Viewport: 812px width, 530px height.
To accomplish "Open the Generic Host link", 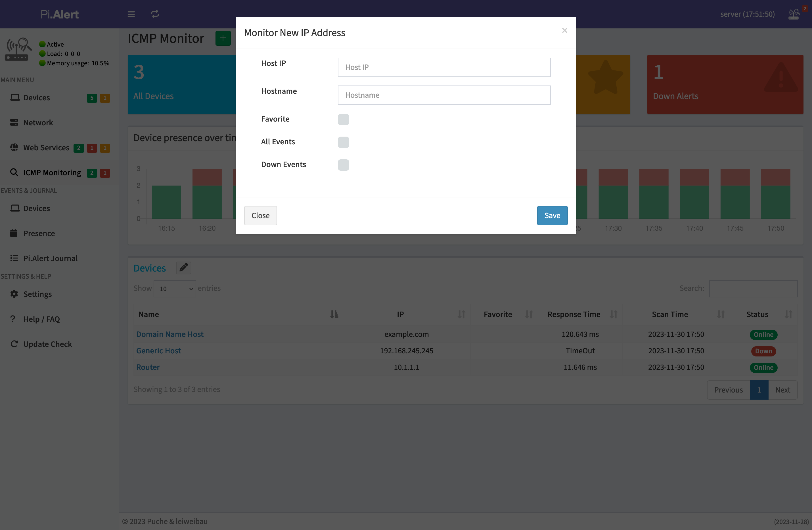I will coord(158,350).
